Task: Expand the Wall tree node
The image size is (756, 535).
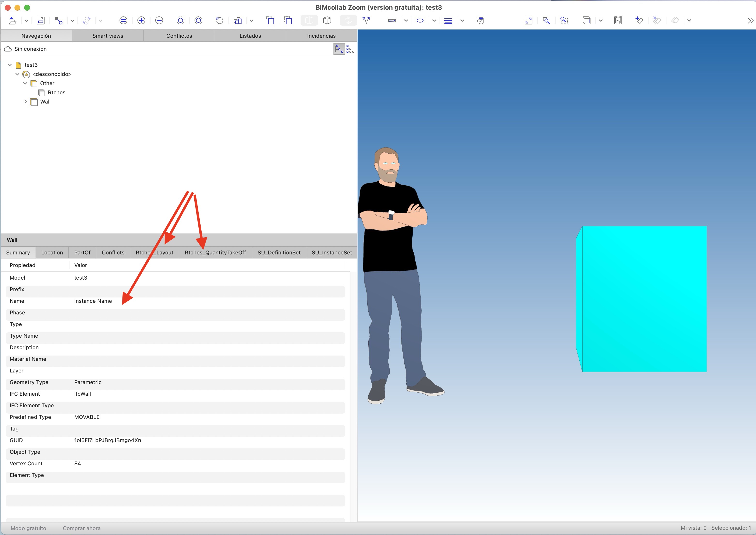Action: tap(25, 102)
